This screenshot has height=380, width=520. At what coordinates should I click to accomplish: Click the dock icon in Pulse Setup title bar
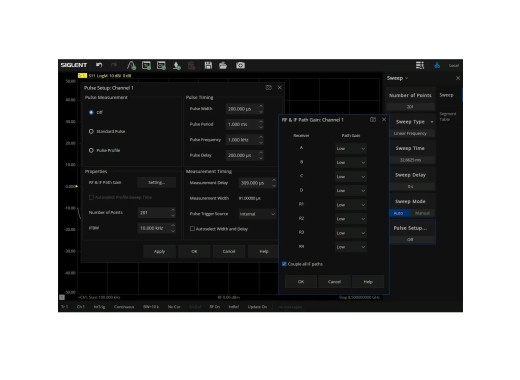click(269, 88)
